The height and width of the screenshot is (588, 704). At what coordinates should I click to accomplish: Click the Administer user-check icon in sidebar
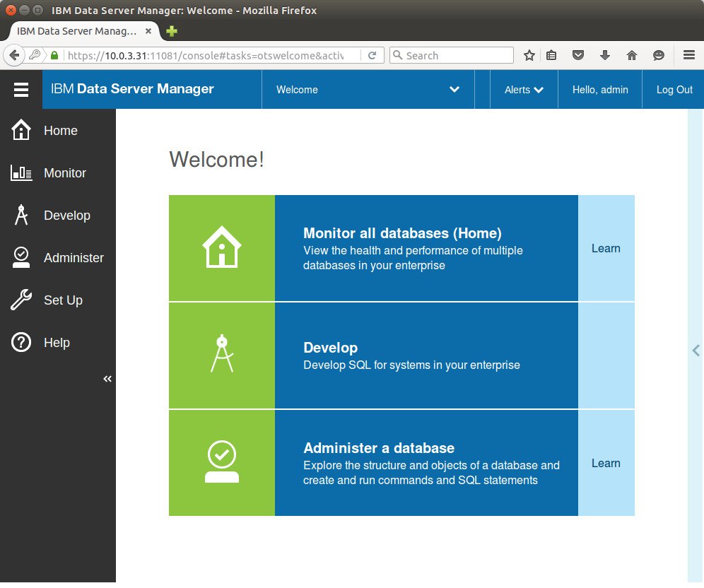tap(21, 258)
